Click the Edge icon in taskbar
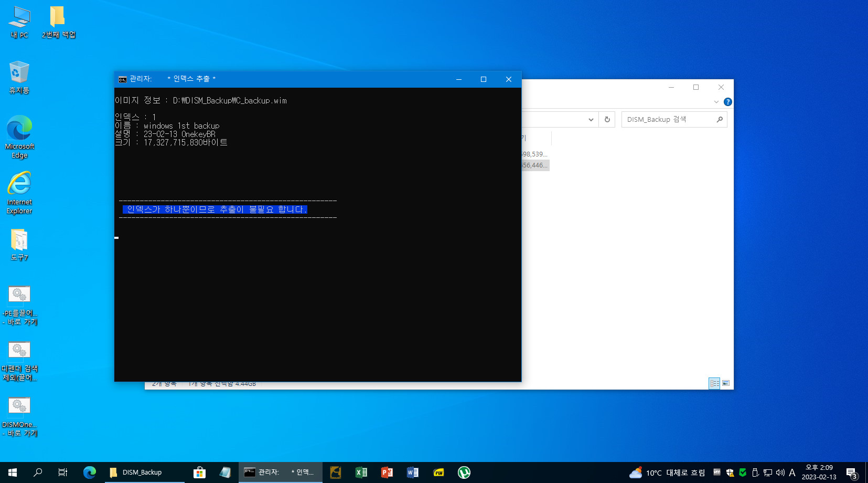 tap(90, 472)
